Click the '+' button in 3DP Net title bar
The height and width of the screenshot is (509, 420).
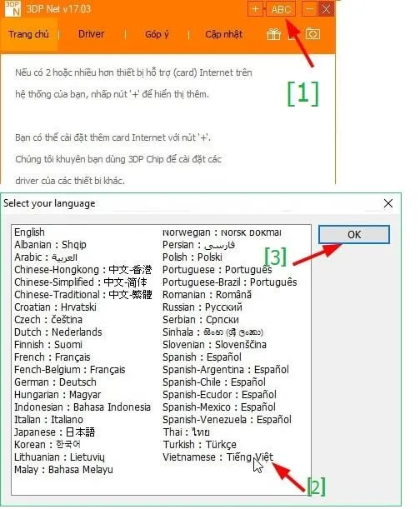pyautogui.click(x=255, y=9)
